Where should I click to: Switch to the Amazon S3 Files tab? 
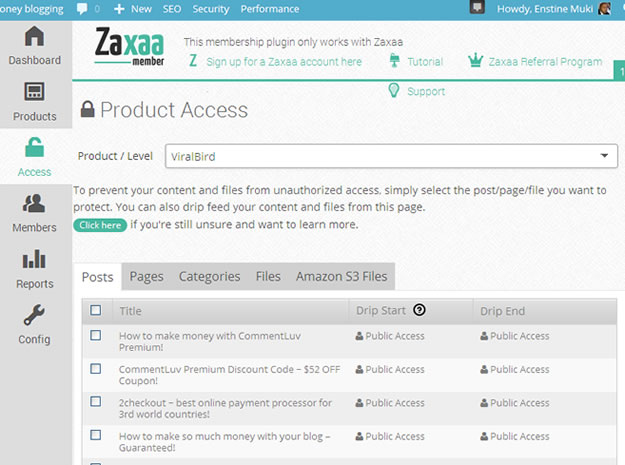click(342, 277)
